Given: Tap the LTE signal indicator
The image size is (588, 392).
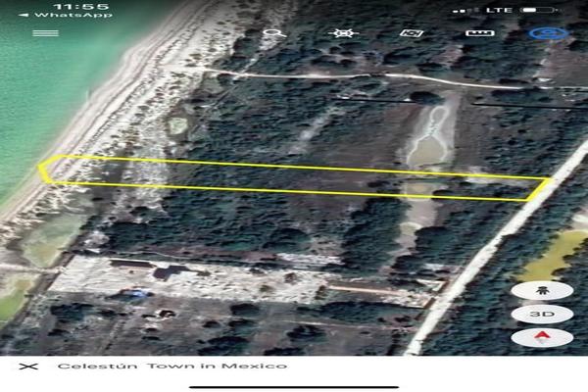Looking at the screenshot, I should [501, 8].
